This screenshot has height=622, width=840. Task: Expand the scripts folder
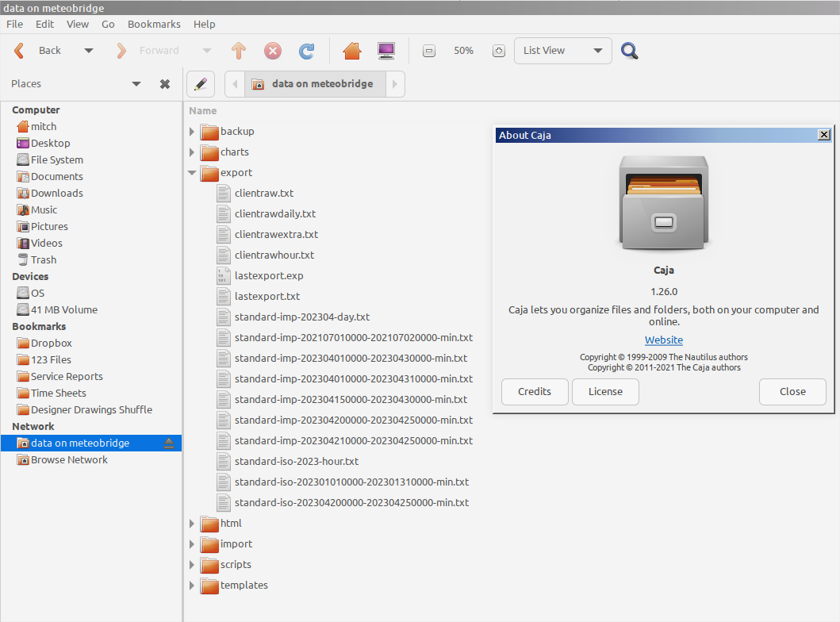tap(192, 565)
